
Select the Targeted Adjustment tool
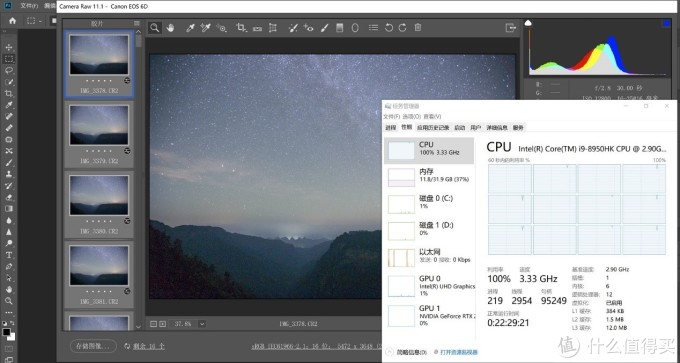click(x=222, y=28)
